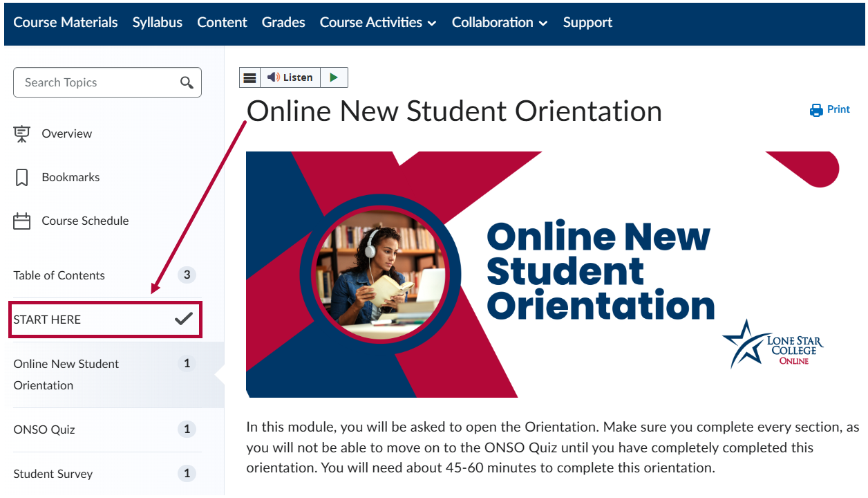Image resolution: width=868 pixels, height=498 pixels.
Task: Select the Student Survey topic
Action: pos(53,473)
